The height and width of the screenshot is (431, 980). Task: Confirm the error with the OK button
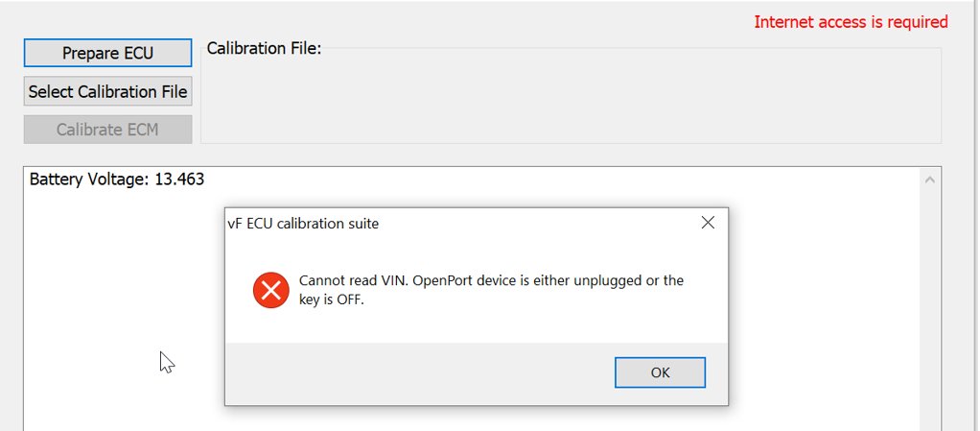(x=660, y=372)
